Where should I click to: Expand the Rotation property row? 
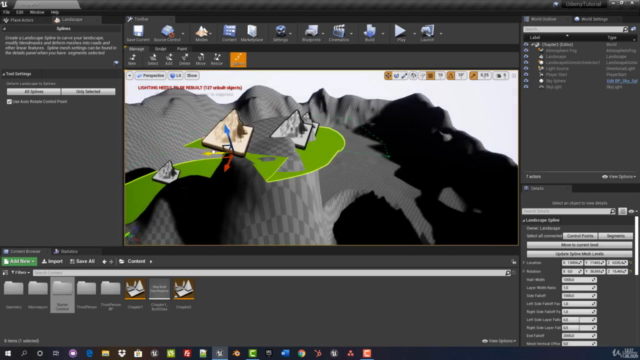524,271
